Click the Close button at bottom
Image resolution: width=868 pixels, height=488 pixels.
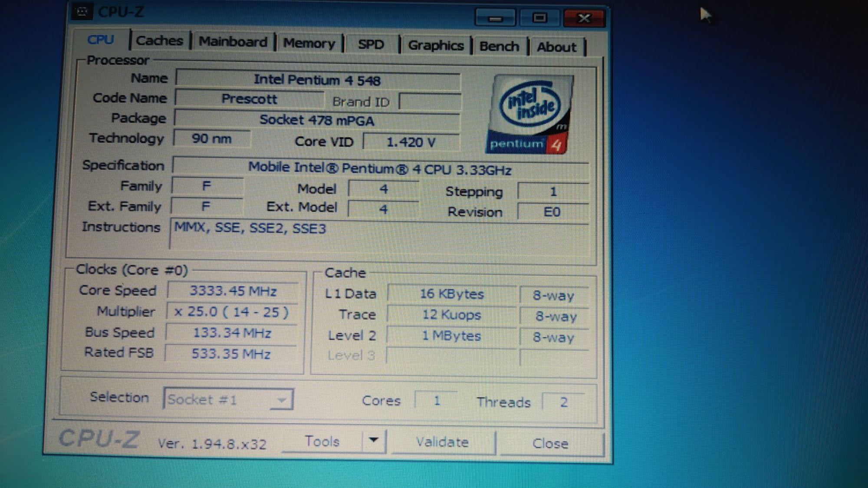(550, 443)
